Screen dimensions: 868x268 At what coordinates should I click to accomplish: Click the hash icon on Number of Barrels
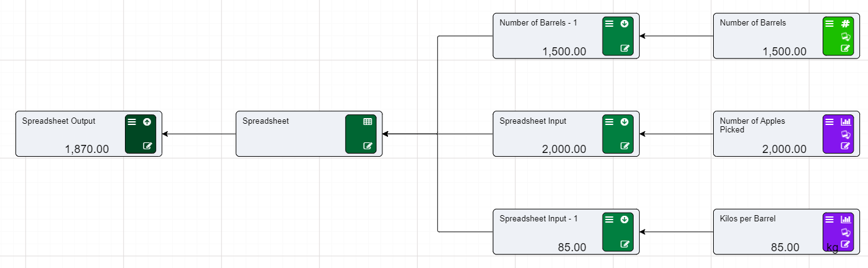pyautogui.click(x=845, y=24)
